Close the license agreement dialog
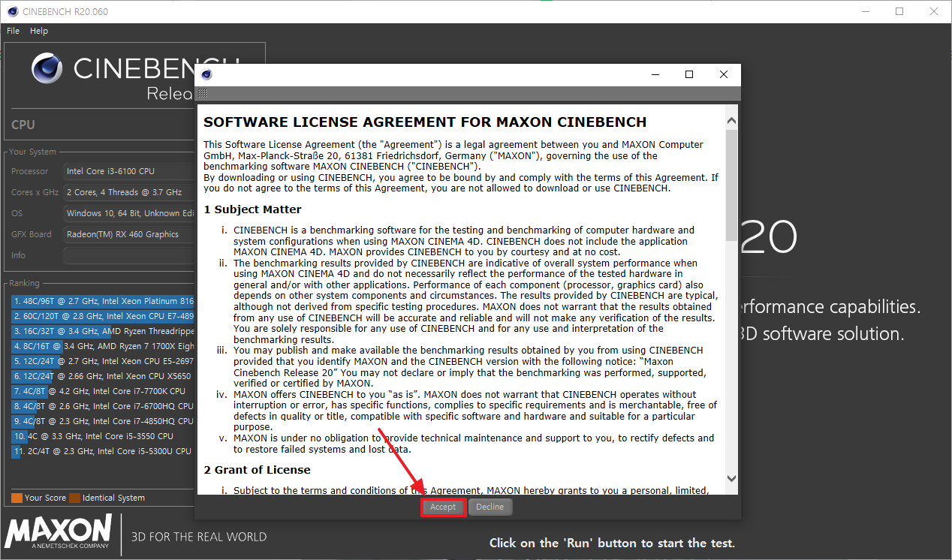The image size is (952, 560). click(724, 74)
